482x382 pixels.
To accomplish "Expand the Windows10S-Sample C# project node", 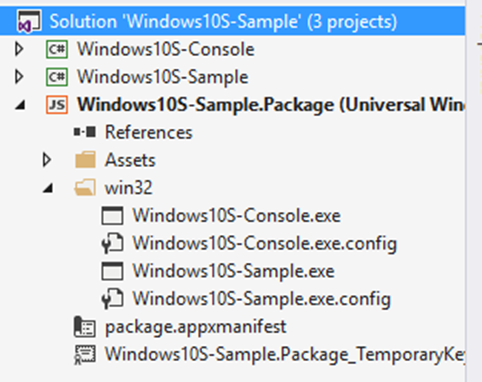I will [20, 77].
